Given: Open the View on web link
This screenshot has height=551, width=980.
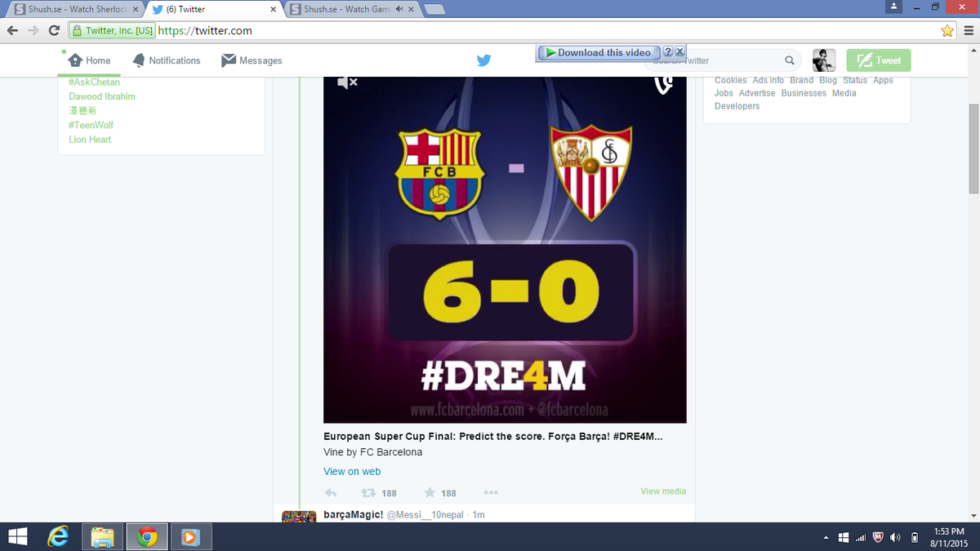Looking at the screenshot, I should coord(352,471).
